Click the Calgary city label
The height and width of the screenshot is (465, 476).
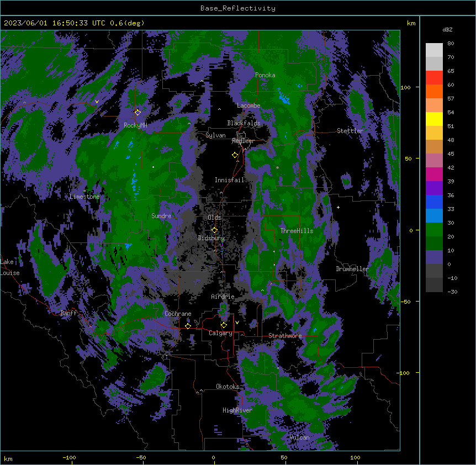pos(220,333)
